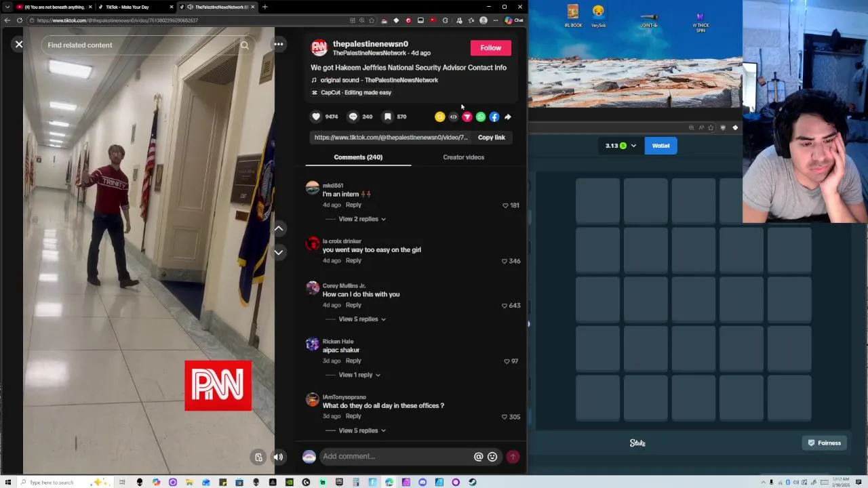Expand View 1 reply under Ricken Hale
This screenshot has width=868, height=488.
click(359, 375)
